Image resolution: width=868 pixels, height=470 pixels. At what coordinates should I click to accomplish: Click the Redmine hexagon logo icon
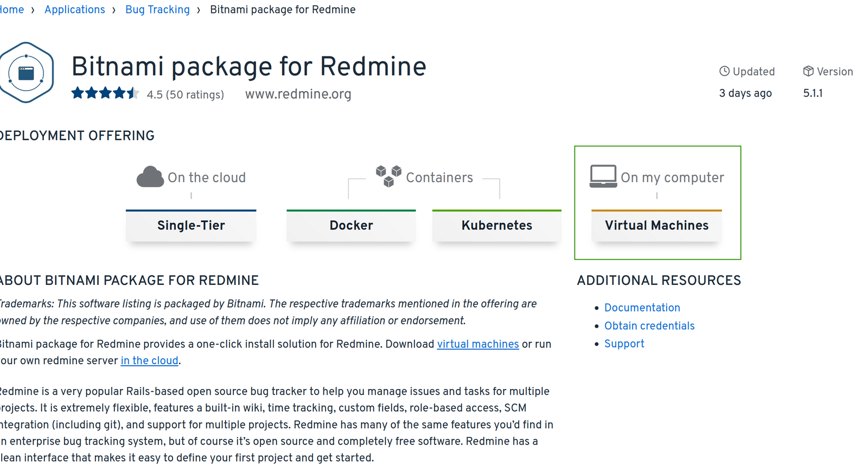(26, 73)
